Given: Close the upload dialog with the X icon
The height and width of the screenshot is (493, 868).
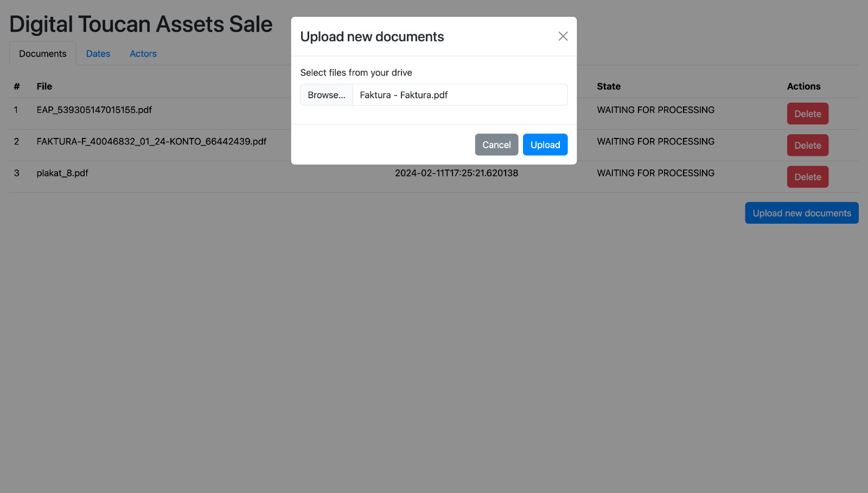Looking at the screenshot, I should 563,36.
